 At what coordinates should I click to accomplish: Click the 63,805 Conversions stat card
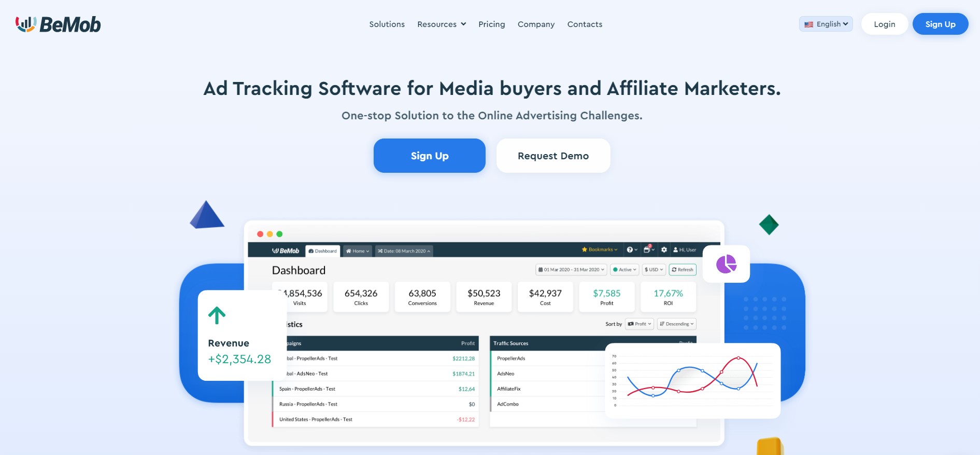click(x=422, y=297)
